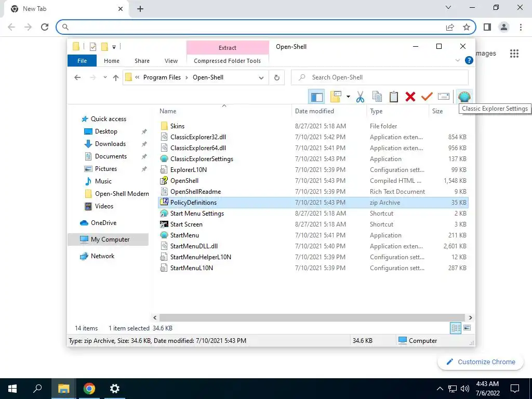Open the File menu tab

click(x=82, y=61)
